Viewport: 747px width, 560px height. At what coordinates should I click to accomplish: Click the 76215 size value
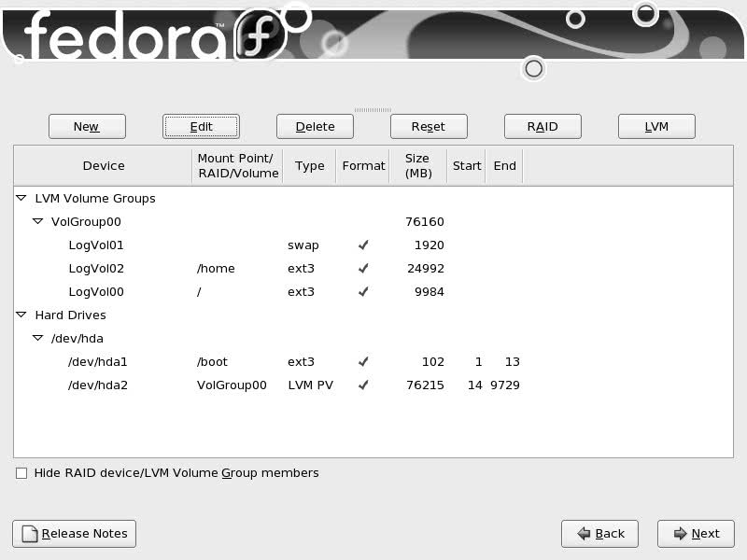coord(425,385)
